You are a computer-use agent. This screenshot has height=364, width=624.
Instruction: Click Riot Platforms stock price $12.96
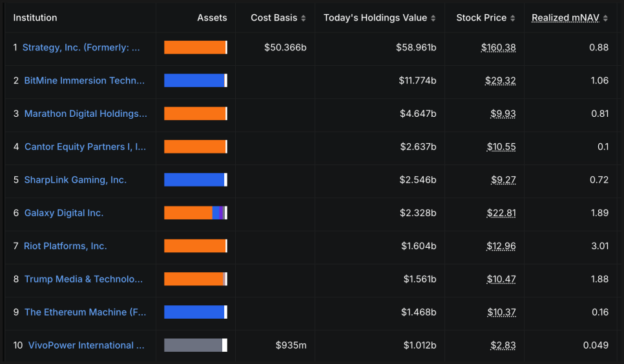501,246
